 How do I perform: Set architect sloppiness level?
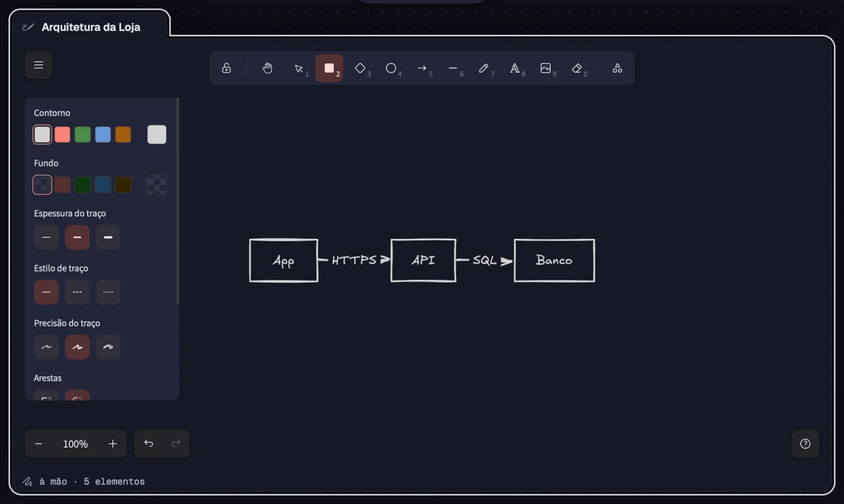(x=46, y=347)
